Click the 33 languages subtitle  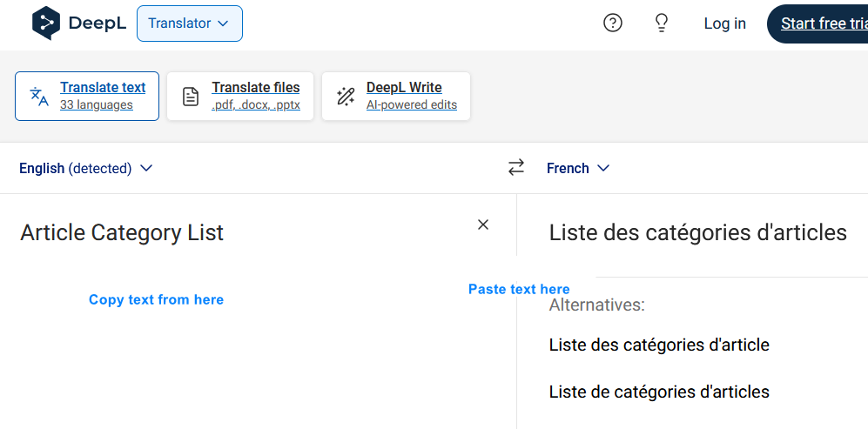click(x=97, y=104)
